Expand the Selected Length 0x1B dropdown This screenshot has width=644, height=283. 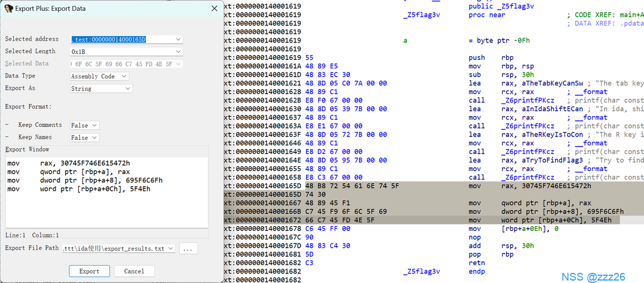(x=179, y=51)
